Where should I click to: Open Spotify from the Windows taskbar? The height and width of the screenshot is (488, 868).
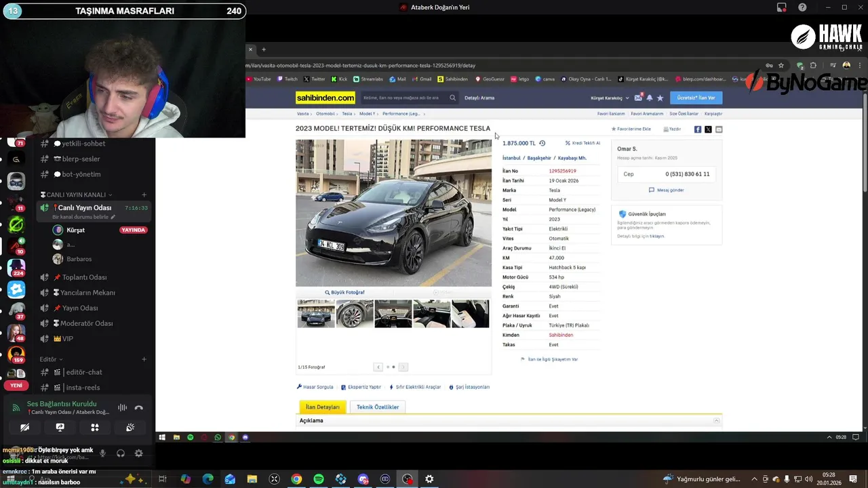(x=319, y=479)
